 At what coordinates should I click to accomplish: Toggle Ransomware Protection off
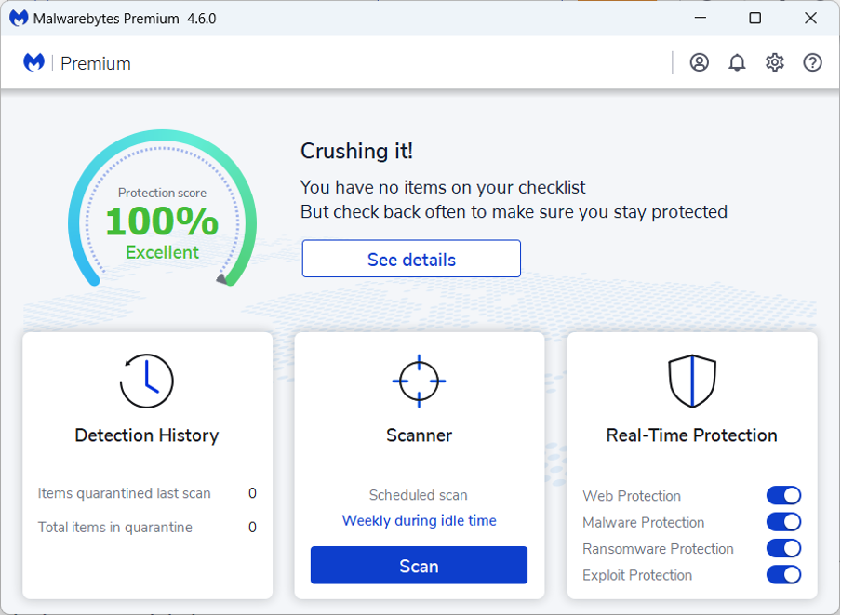click(784, 548)
